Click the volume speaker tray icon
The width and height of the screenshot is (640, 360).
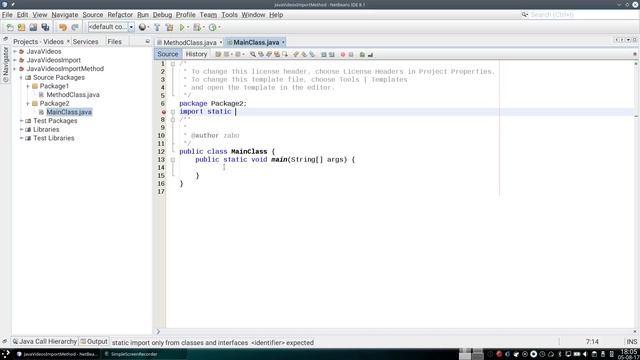[585, 354]
